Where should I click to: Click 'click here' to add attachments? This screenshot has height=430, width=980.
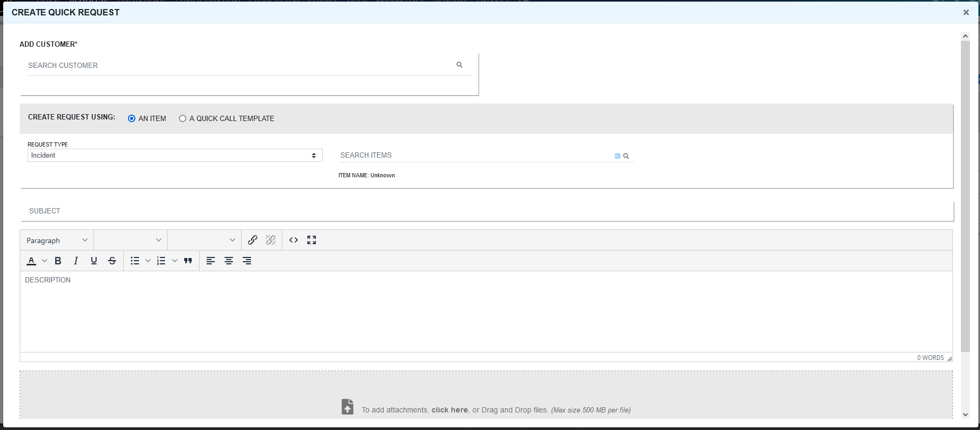450,410
